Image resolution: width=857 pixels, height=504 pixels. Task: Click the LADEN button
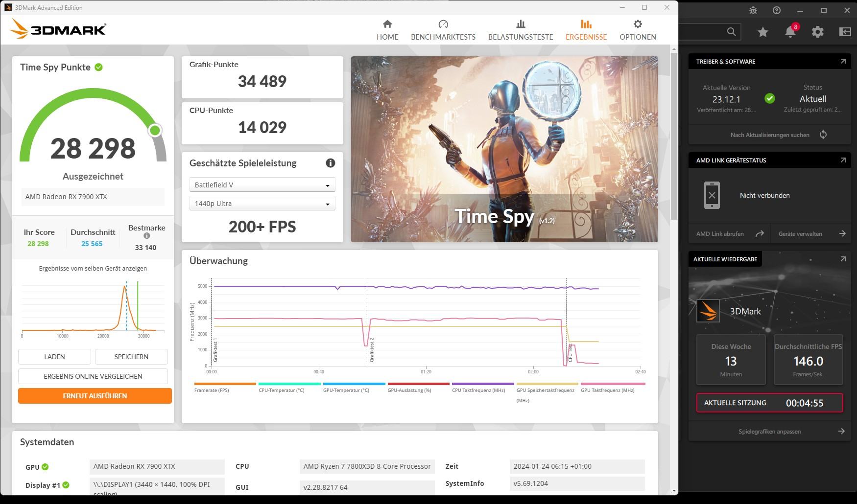[x=54, y=357]
